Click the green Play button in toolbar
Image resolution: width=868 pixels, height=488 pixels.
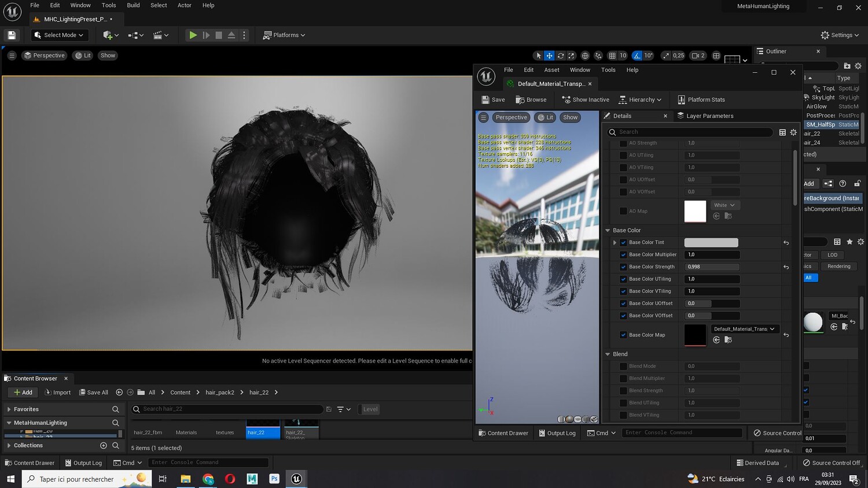pyautogui.click(x=193, y=35)
